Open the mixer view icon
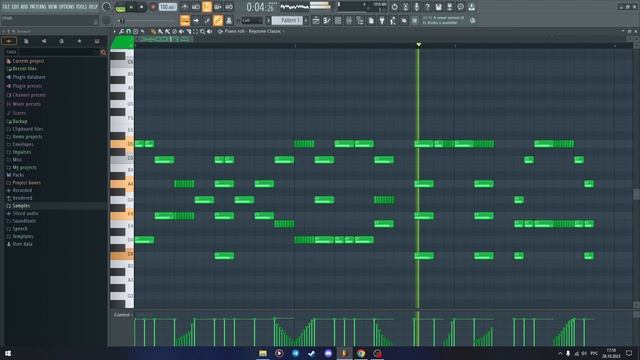The image size is (640, 360). pyautogui.click(x=349, y=20)
